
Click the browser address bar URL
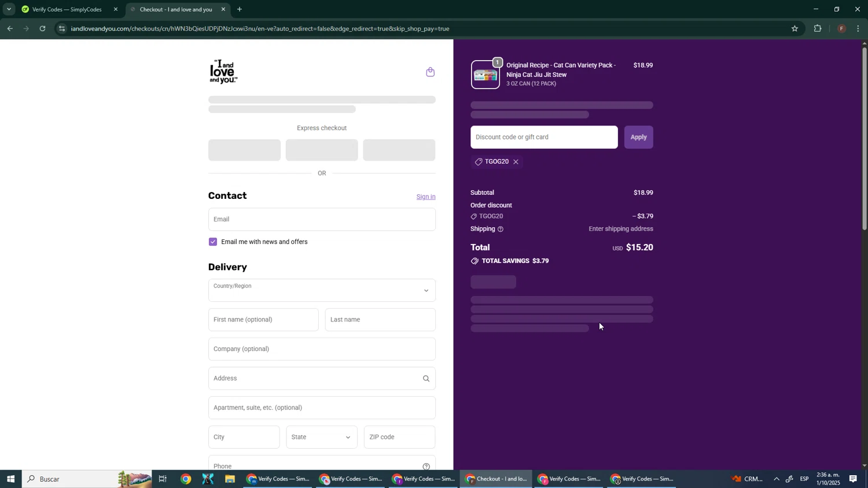260,28
